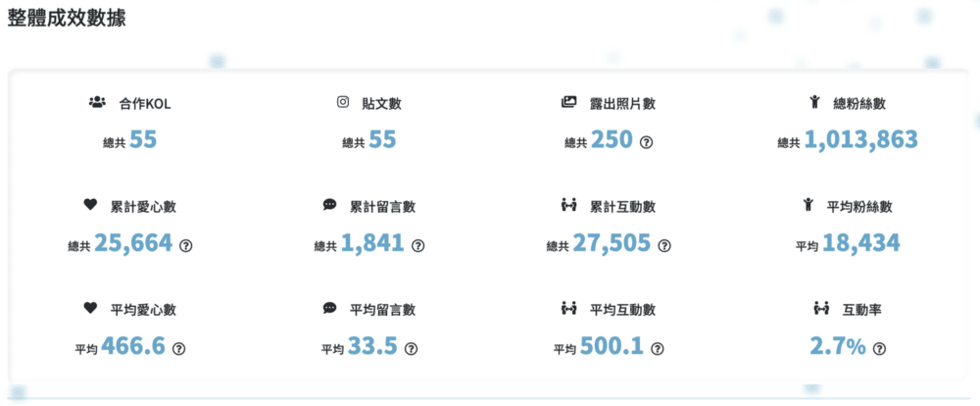Click the help icon next to 露出照片數 250
Screen dimensions: 980x406
coord(647,142)
